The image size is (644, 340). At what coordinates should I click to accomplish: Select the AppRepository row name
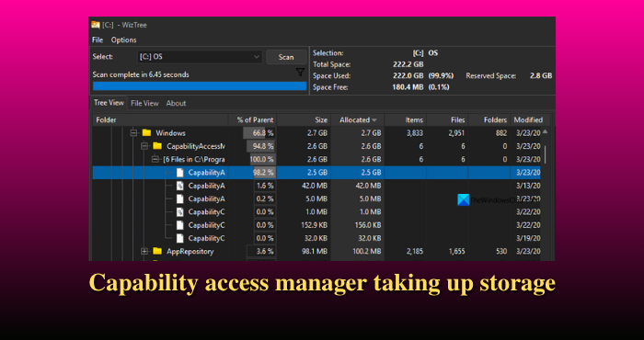coord(190,252)
